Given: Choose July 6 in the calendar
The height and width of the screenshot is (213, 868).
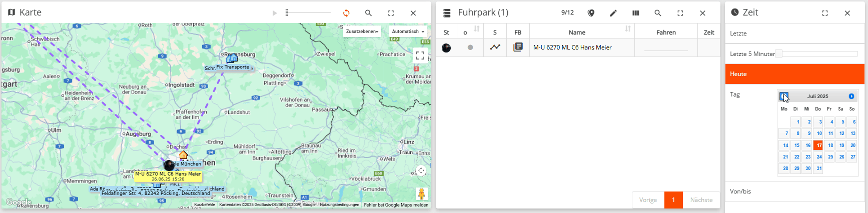Looking at the screenshot, I should pyautogui.click(x=852, y=122).
